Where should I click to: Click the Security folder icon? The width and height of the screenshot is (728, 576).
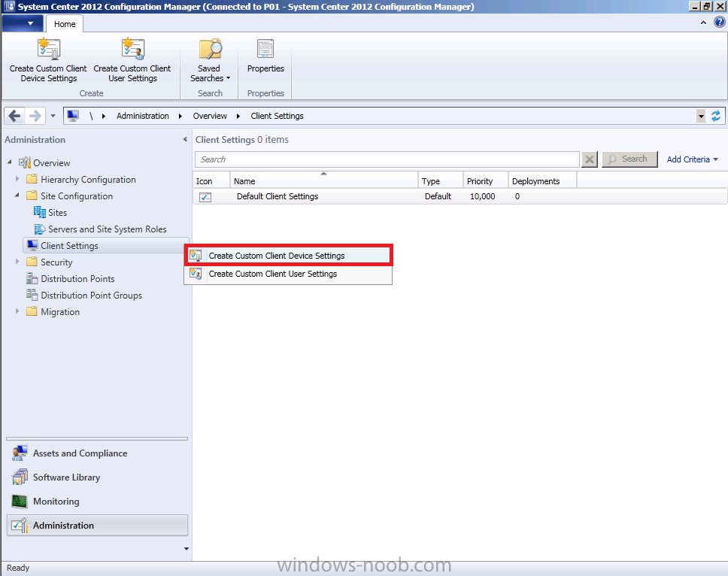[x=32, y=262]
